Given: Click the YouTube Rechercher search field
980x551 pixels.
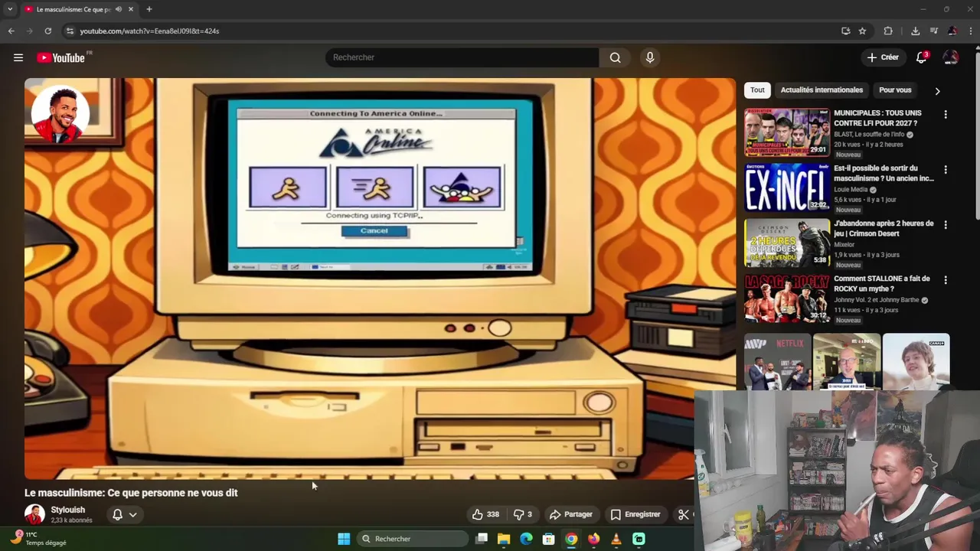Looking at the screenshot, I should click(x=462, y=57).
